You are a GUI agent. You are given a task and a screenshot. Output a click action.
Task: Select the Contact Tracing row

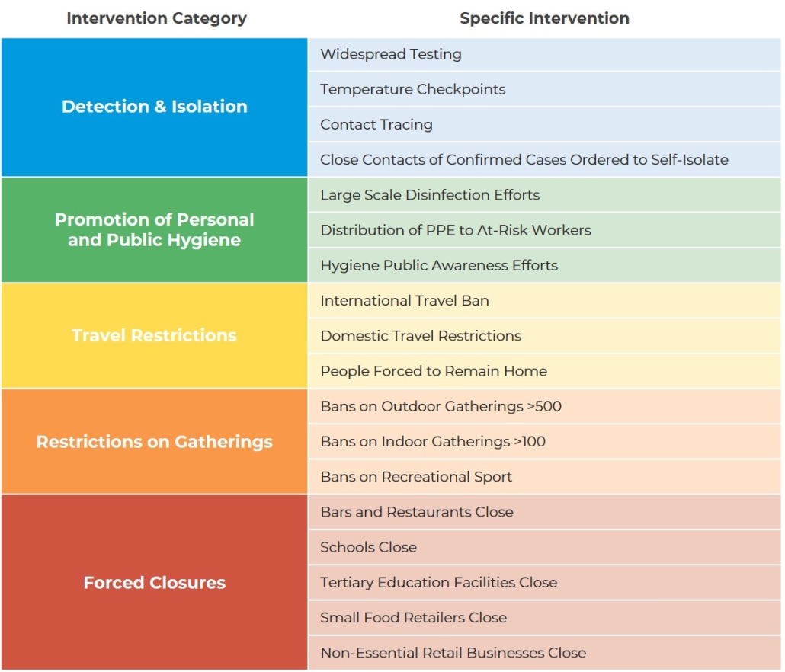click(x=544, y=124)
